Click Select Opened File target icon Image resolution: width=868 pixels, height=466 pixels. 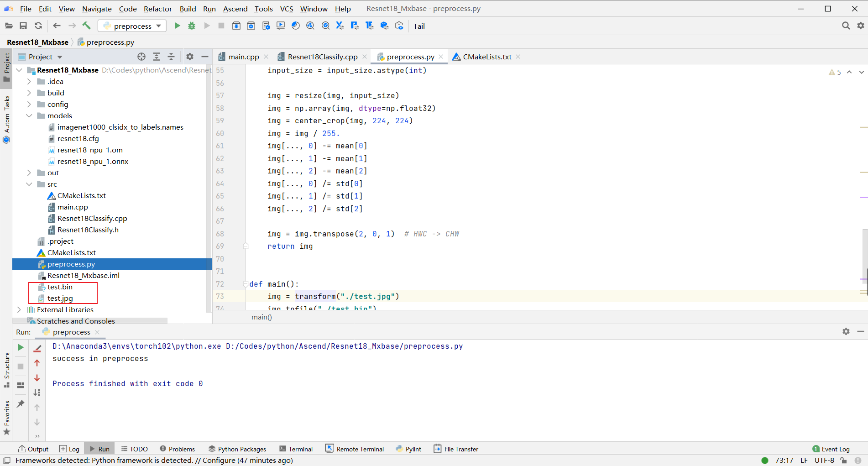tap(141, 57)
